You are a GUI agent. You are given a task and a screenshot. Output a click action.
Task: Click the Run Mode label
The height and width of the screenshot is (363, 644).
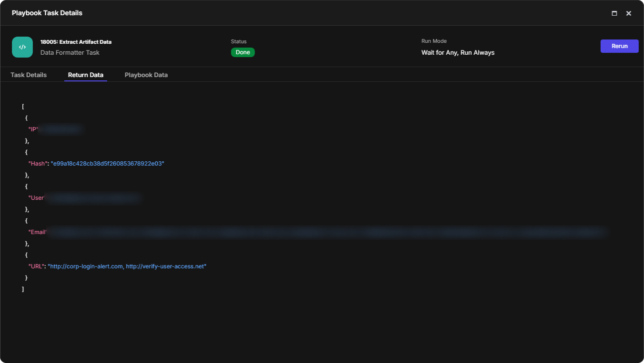point(434,41)
